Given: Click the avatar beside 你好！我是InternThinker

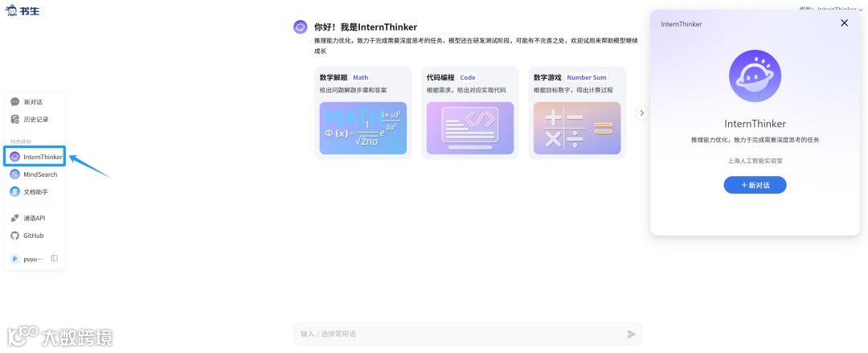Looking at the screenshot, I should pyautogui.click(x=300, y=27).
